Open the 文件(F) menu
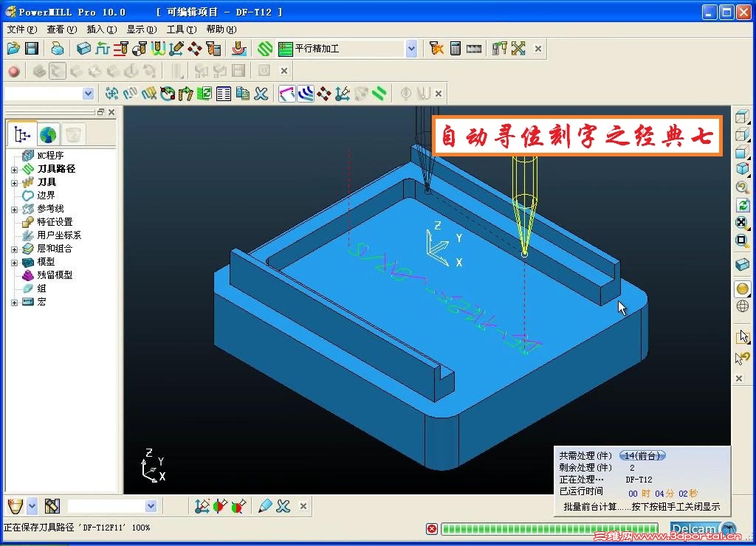Screen dimensions: 756x546 click(21, 30)
